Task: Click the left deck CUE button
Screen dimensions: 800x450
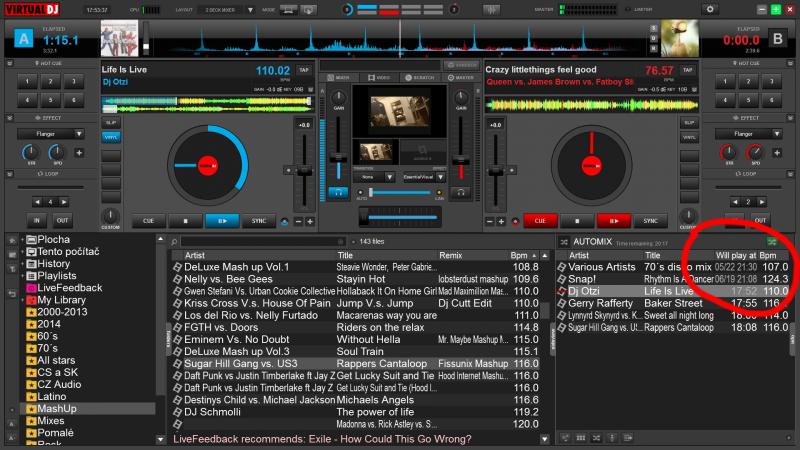Action: click(148, 220)
